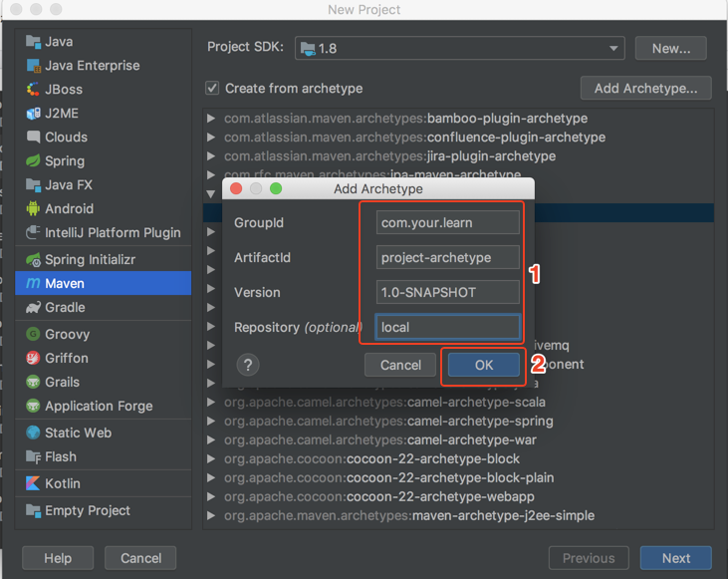Close the Add Archetype dialog
Viewport: 728px width, 579px height.
(236, 188)
